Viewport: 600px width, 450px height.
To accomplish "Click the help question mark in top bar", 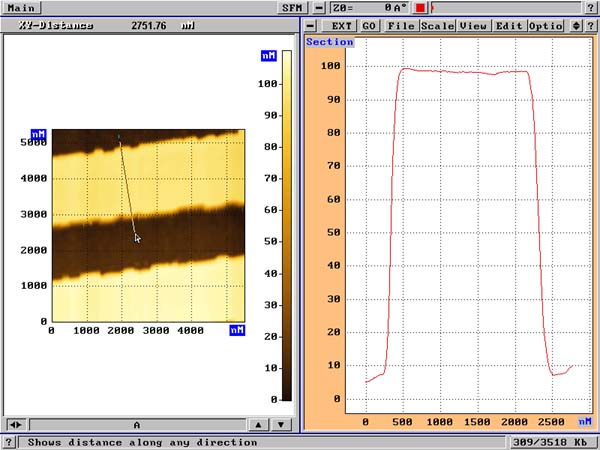I will coord(589,7).
